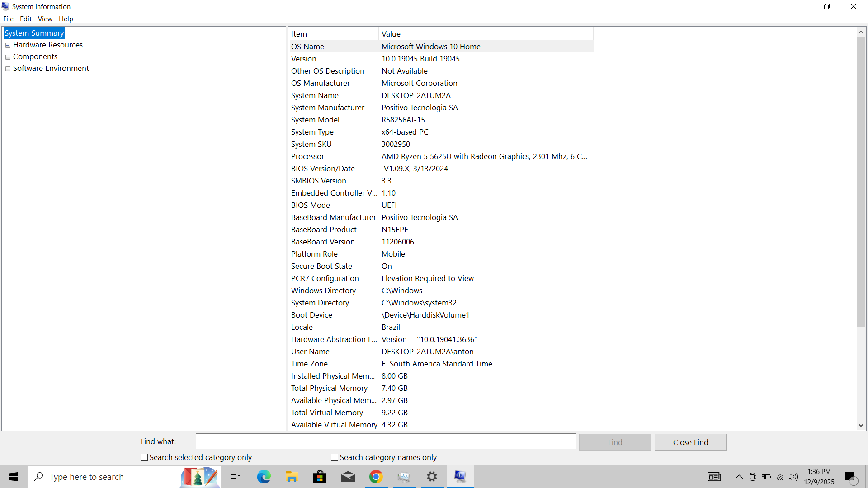The width and height of the screenshot is (868, 488).
Task: Open the Settings gear in the taskbar
Action: 432,477
